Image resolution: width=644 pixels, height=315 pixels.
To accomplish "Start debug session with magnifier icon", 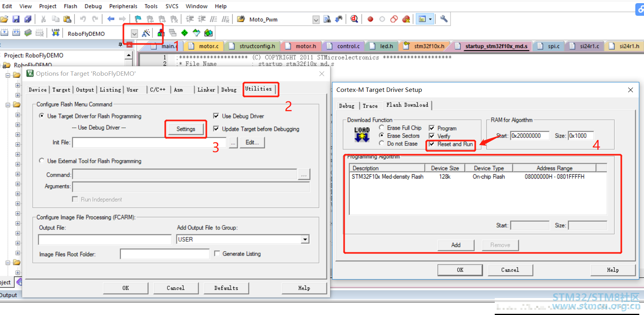I will tap(354, 19).
